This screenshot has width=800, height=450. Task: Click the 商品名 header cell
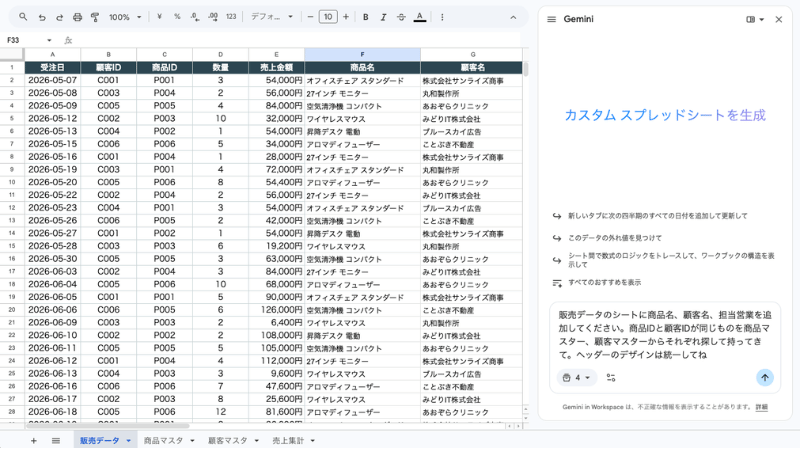click(x=362, y=67)
